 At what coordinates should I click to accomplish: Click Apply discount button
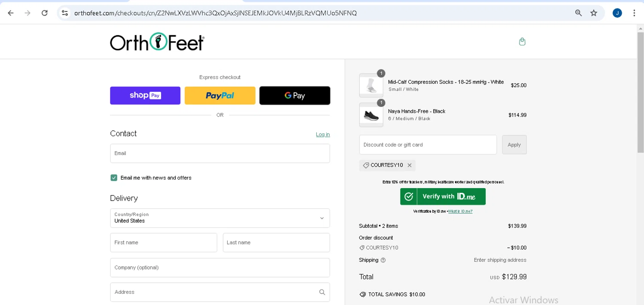point(514,145)
